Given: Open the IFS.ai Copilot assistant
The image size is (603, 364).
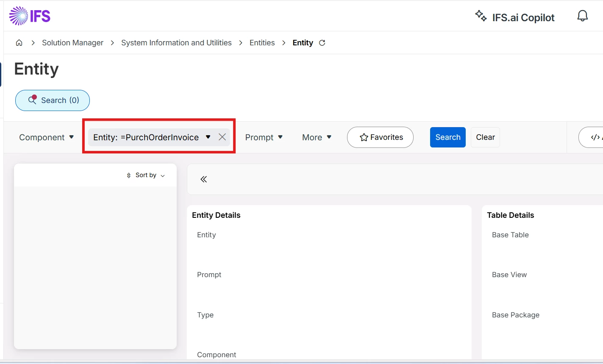Looking at the screenshot, I should tap(515, 17).
